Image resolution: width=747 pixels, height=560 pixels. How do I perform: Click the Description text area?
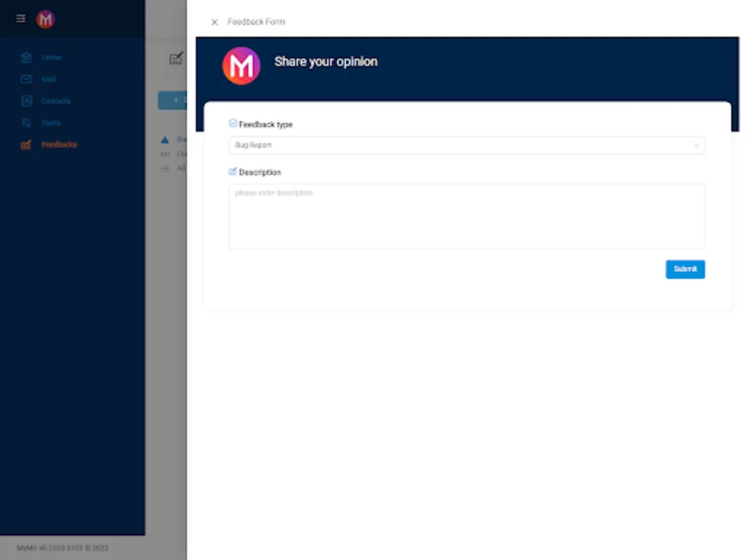pyautogui.click(x=467, y=217)
